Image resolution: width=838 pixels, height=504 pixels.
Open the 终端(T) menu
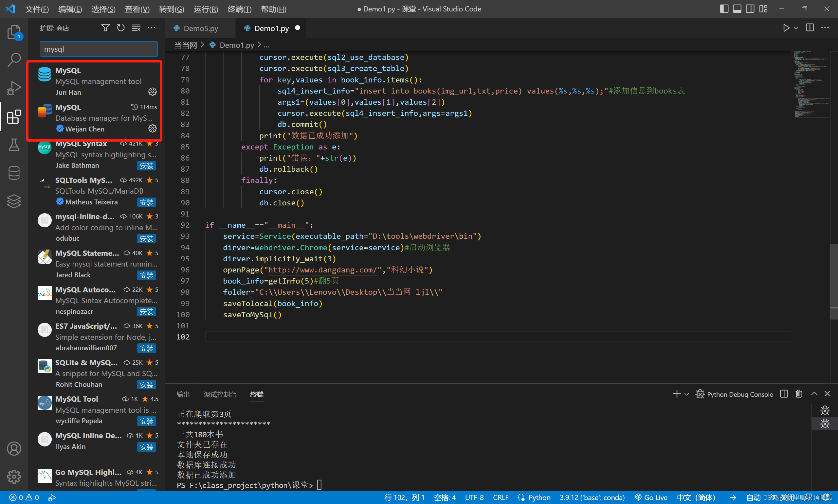239,9
